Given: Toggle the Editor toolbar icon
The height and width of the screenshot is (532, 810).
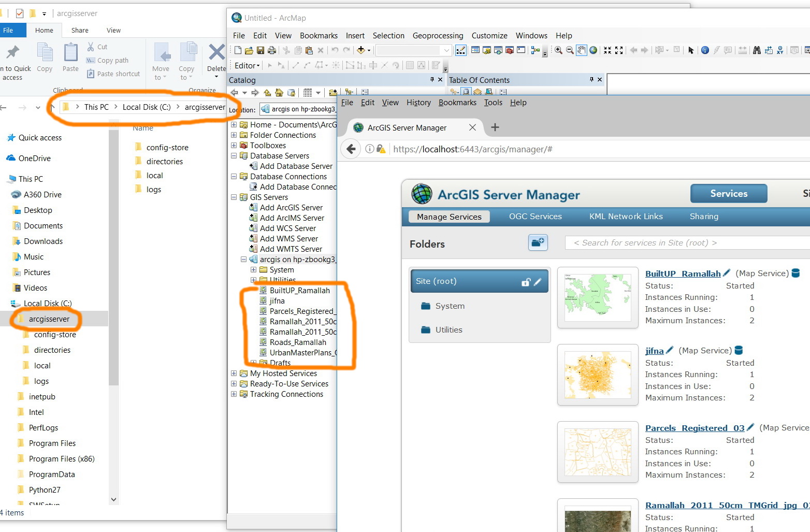Looking at the screenshot, I should (460, 50).
